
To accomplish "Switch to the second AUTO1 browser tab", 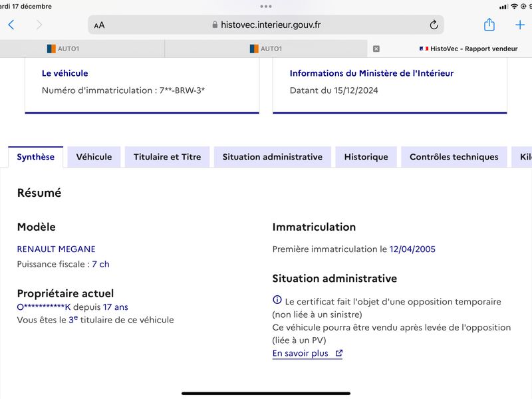I will coord(266,49).
